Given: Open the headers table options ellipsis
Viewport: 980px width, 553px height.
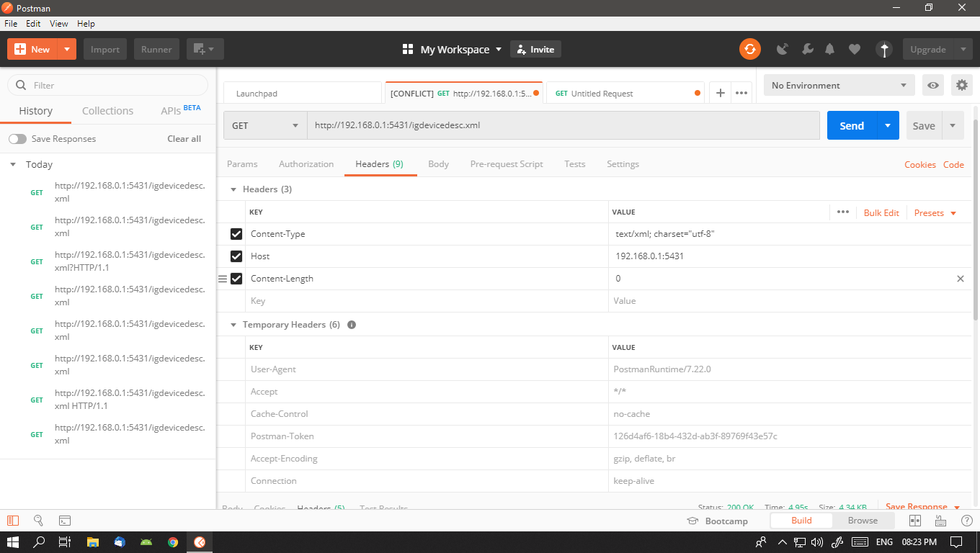Looking at the screenshot, I should 842,212.
